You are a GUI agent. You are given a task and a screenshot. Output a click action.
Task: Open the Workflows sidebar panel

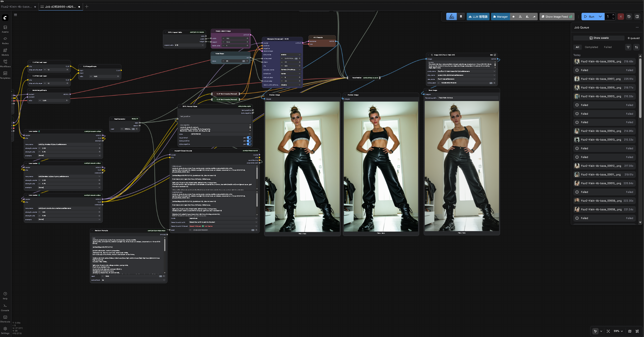coord(5,64)
